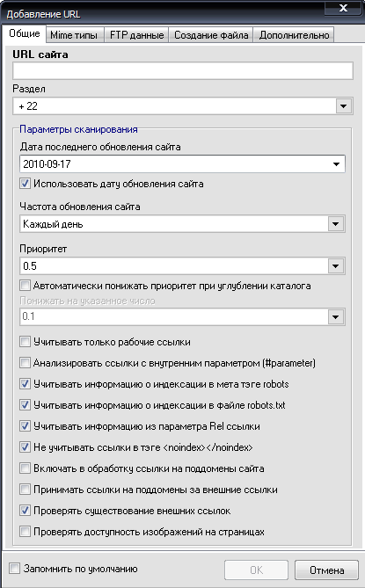Click the Отмена button
Screen dimensions: 365x588
326,570
